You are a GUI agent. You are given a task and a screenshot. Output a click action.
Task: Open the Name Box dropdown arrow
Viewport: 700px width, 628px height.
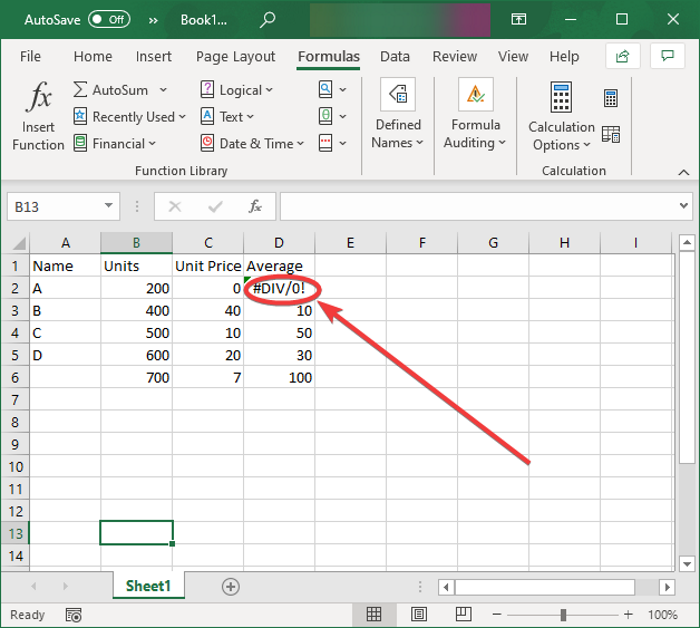(109, 206)
